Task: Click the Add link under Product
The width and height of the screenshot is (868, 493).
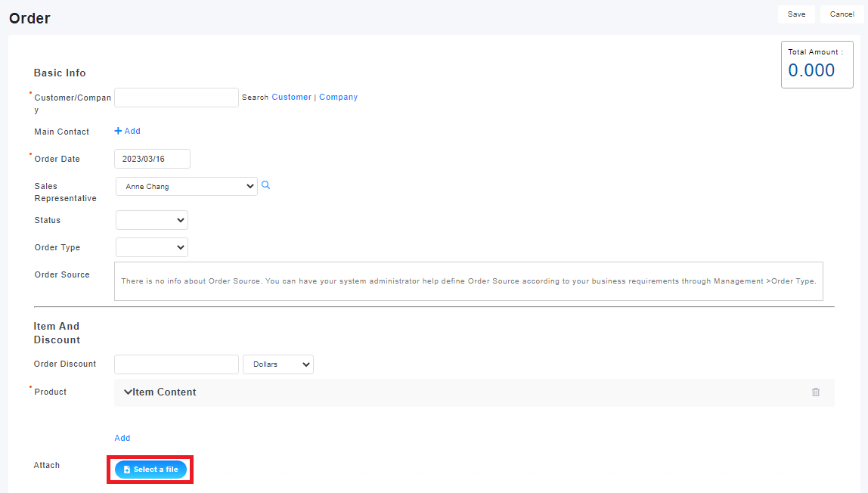Action: (x=122, y=438)
